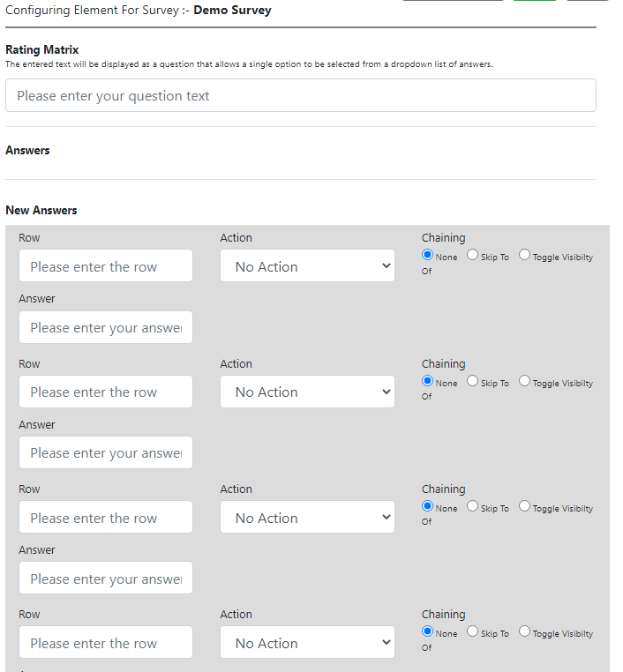Select Toggle Visibility Of in fourth Chaining group

(x=525, y=632)
